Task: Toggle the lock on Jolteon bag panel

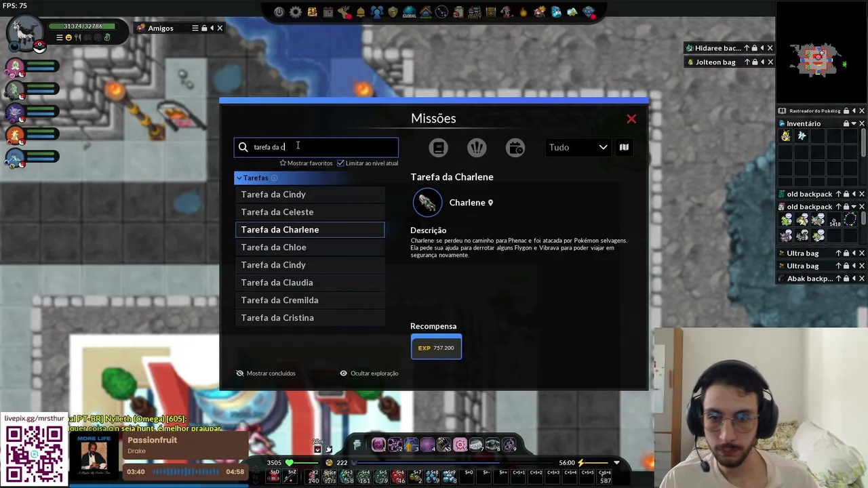Action: [x=754, y=62]
